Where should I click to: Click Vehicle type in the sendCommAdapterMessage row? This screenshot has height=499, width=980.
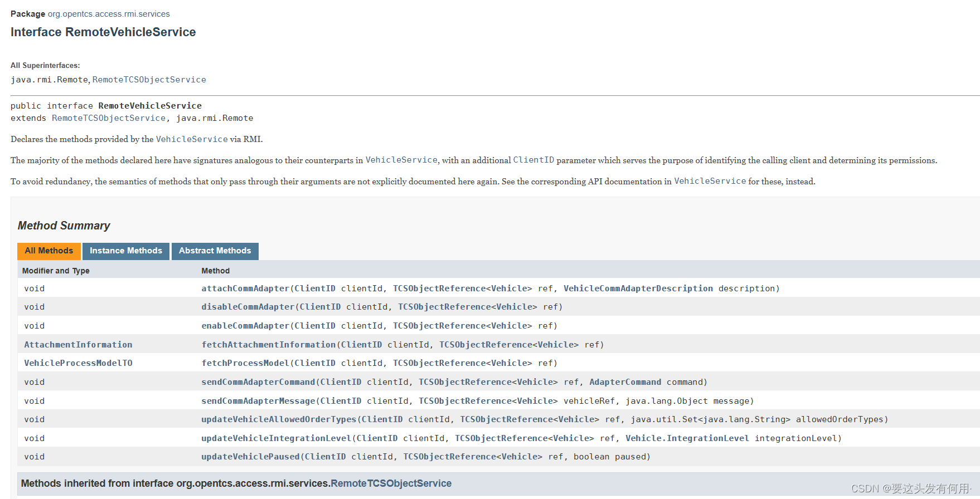[535, 401]
